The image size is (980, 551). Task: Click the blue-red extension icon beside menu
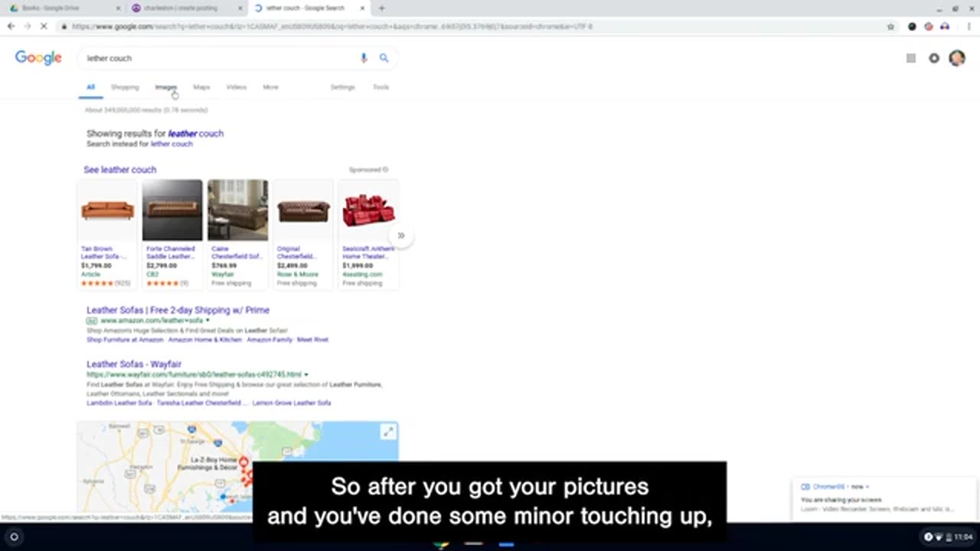[945, 26]
